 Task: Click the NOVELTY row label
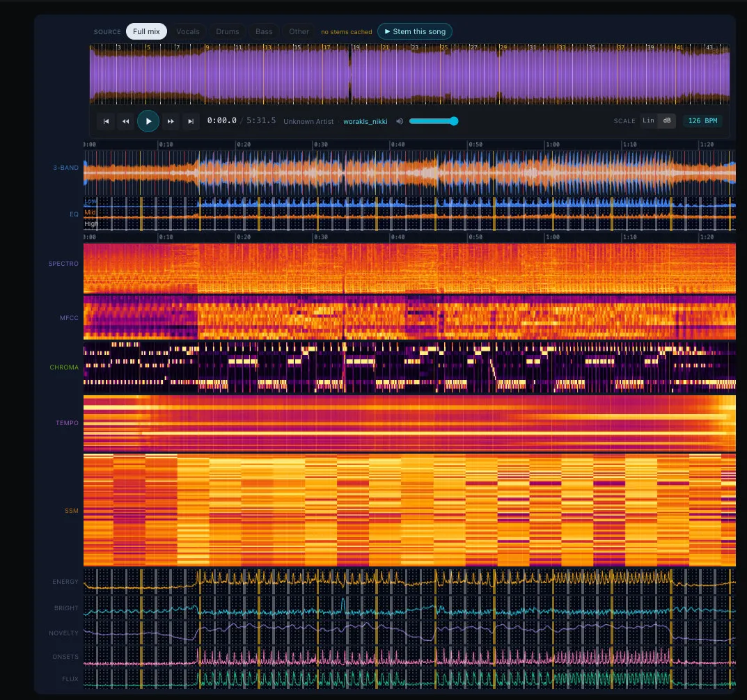click(63, 633)
